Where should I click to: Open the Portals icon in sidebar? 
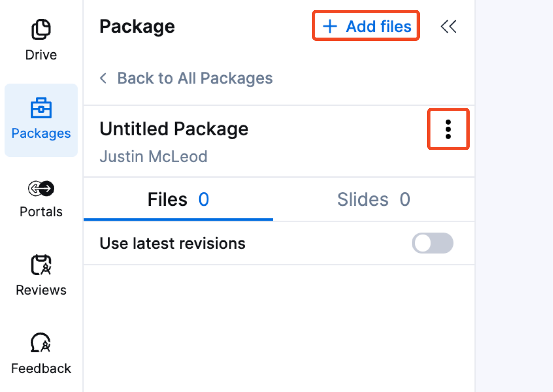[41, 188]
